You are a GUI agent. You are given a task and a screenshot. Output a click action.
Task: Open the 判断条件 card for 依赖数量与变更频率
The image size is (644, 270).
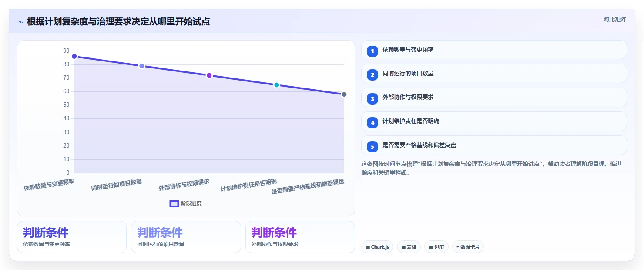point(72,237)
